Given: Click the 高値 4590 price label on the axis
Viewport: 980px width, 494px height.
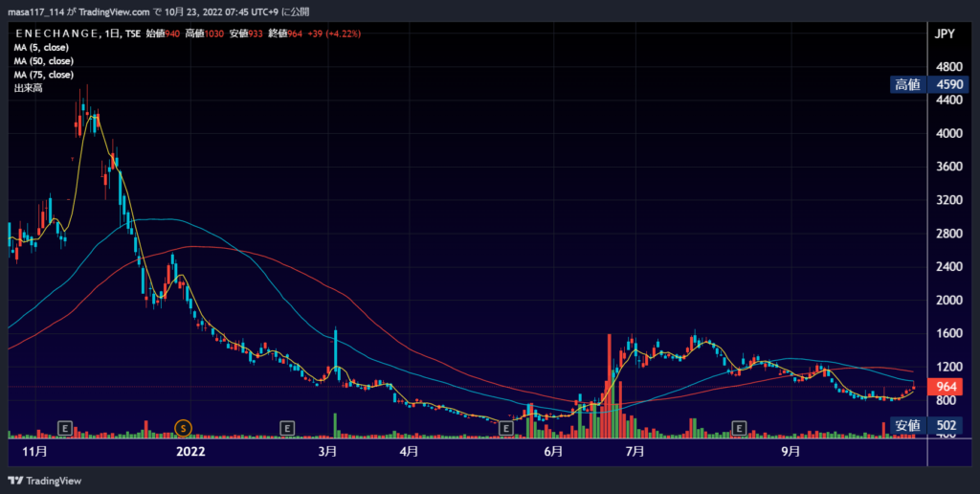Looking at the screenshot, I should [x=929, y=84].
